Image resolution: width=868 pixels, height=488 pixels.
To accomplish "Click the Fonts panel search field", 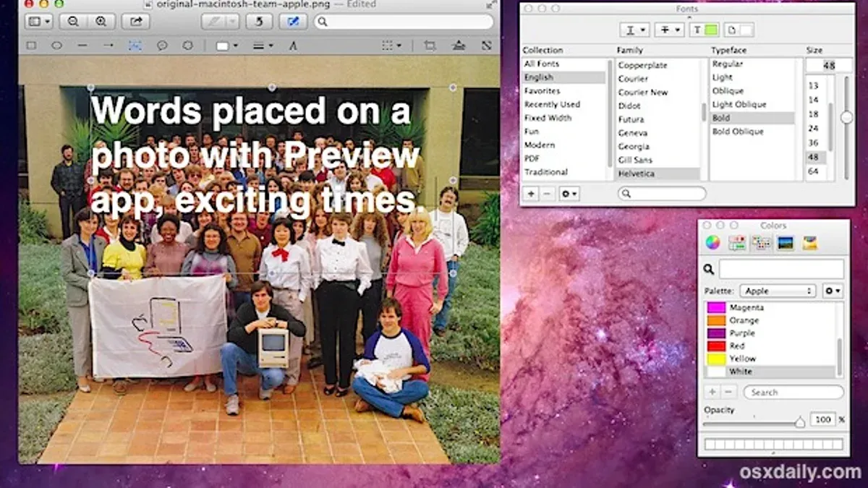I will (662, 194).
